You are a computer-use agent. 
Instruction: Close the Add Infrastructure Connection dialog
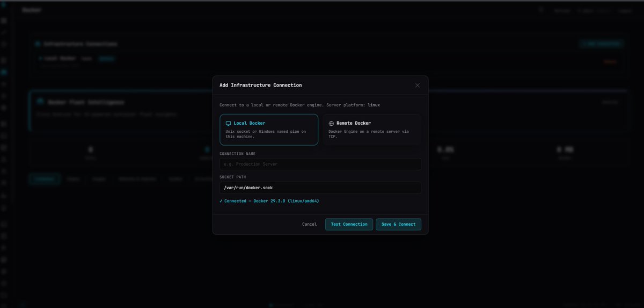click(x=418, y=85)
